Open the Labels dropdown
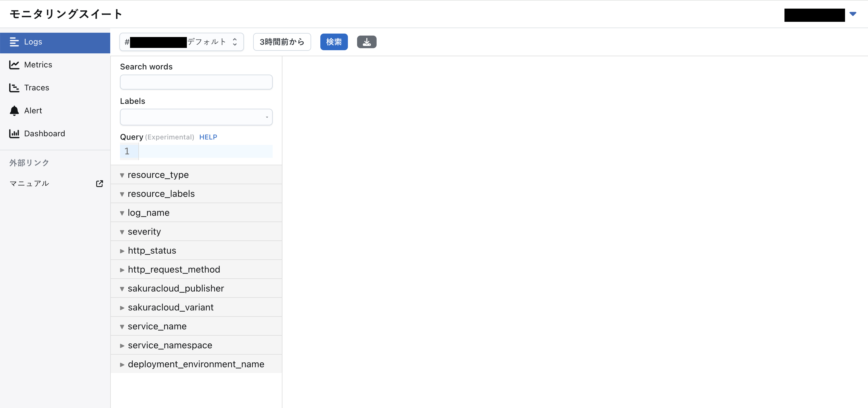The image size is (868, 408). (x=196, y=117)
